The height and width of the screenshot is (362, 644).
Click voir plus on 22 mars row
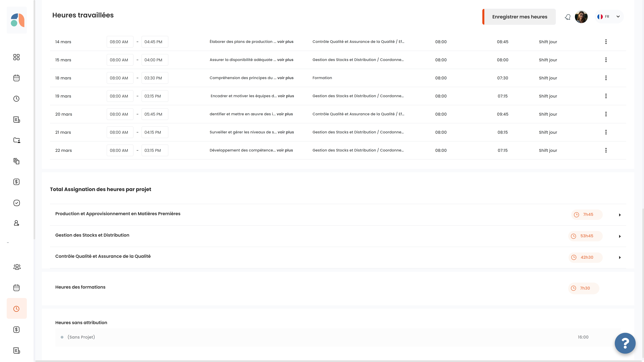285,150
